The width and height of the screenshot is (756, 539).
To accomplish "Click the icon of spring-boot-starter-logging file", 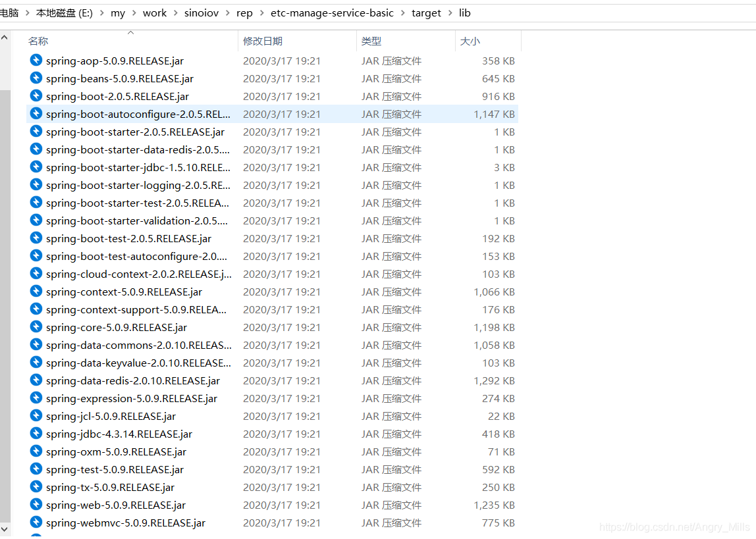I will 36,184.
